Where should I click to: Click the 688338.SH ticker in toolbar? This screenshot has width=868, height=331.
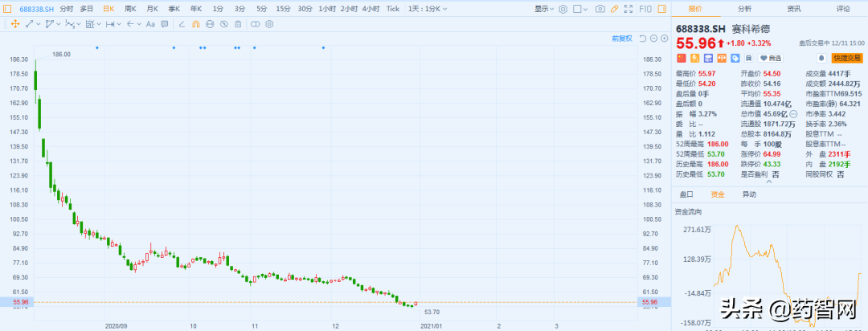coord(36,9)
